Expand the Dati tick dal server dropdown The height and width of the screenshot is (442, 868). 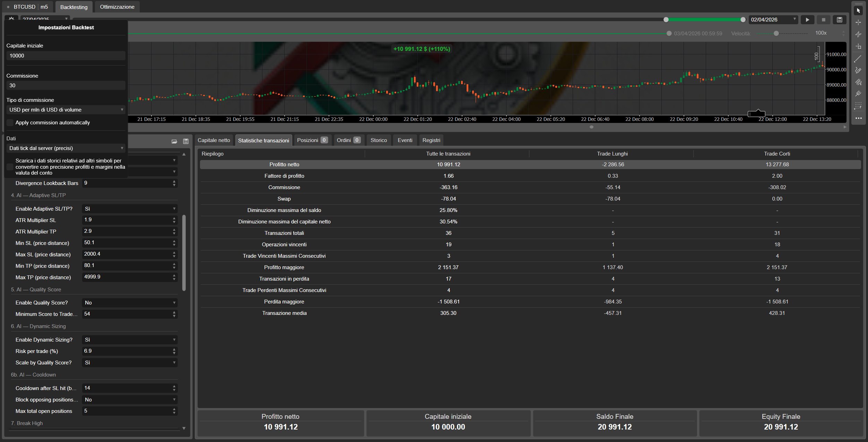[x=66, y=148]
